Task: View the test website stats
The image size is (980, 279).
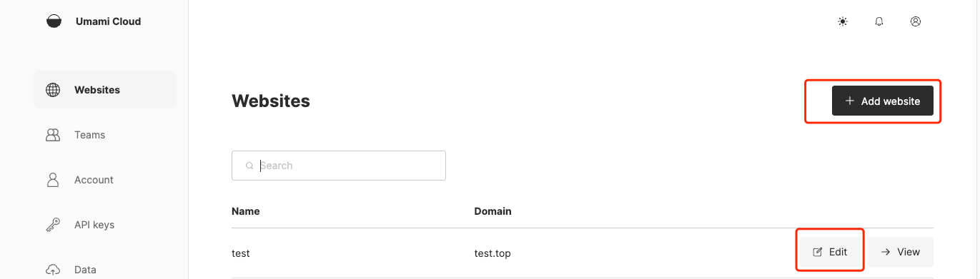Action: 901,252
